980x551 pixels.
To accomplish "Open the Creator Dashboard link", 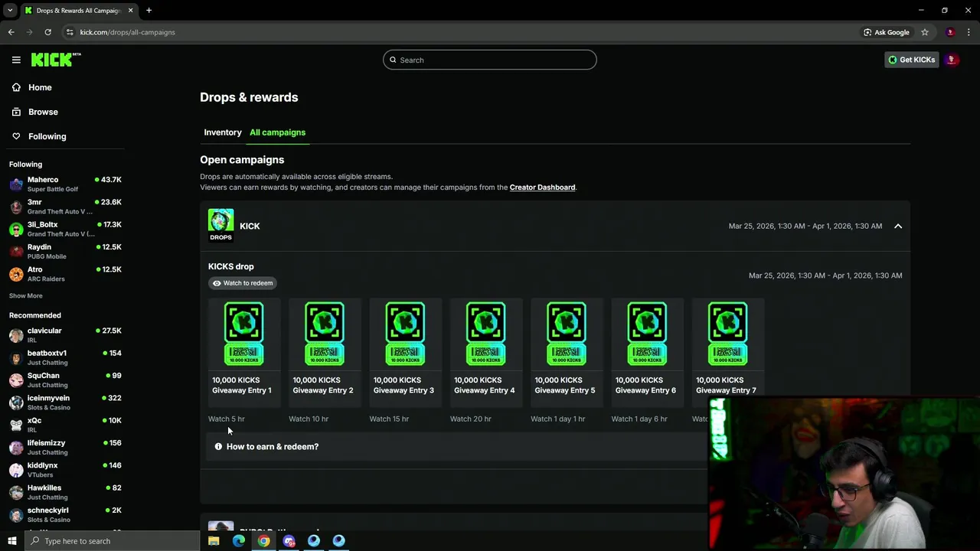I will (x=542, y=187).
